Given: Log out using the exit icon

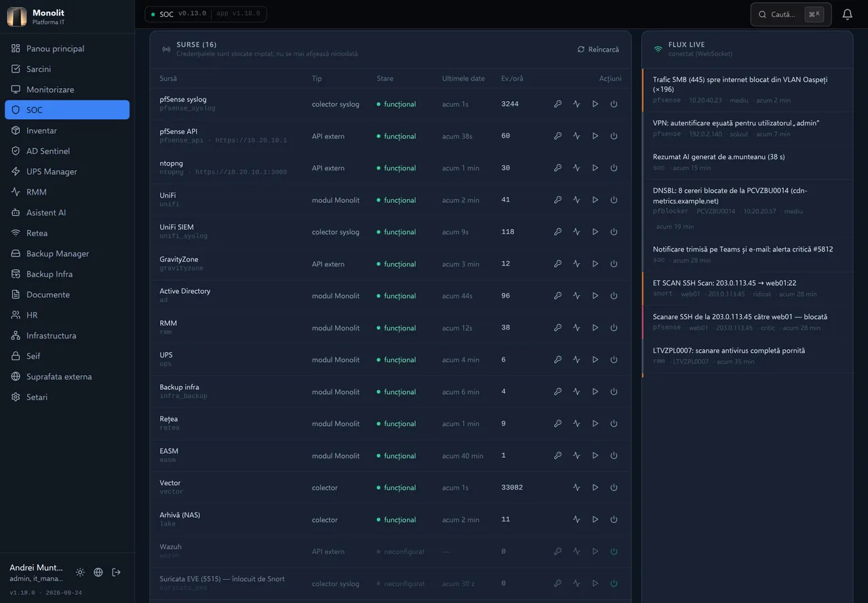Looking at the screenshot, I should click(x=117, y=572).
